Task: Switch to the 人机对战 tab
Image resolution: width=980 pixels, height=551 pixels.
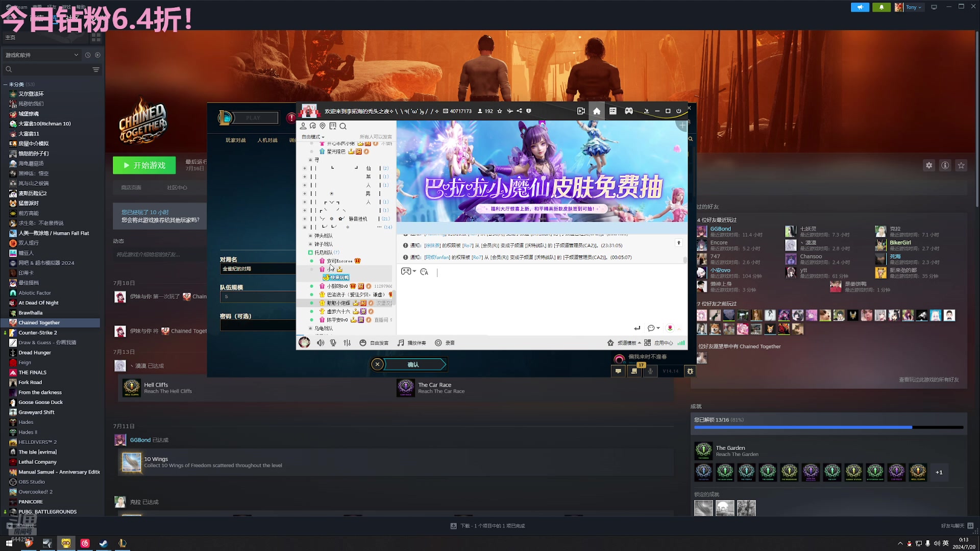Action: [267, 140]
